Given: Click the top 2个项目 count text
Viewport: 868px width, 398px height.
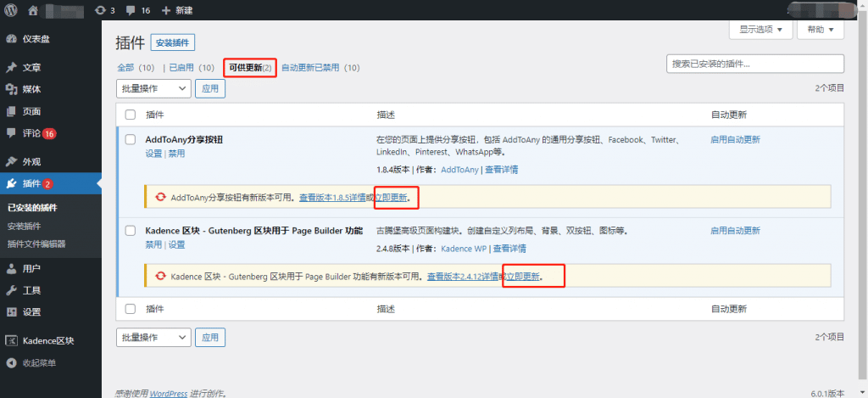Looking at the screenshot, I should pyautogui.click(x=829, y=87).
